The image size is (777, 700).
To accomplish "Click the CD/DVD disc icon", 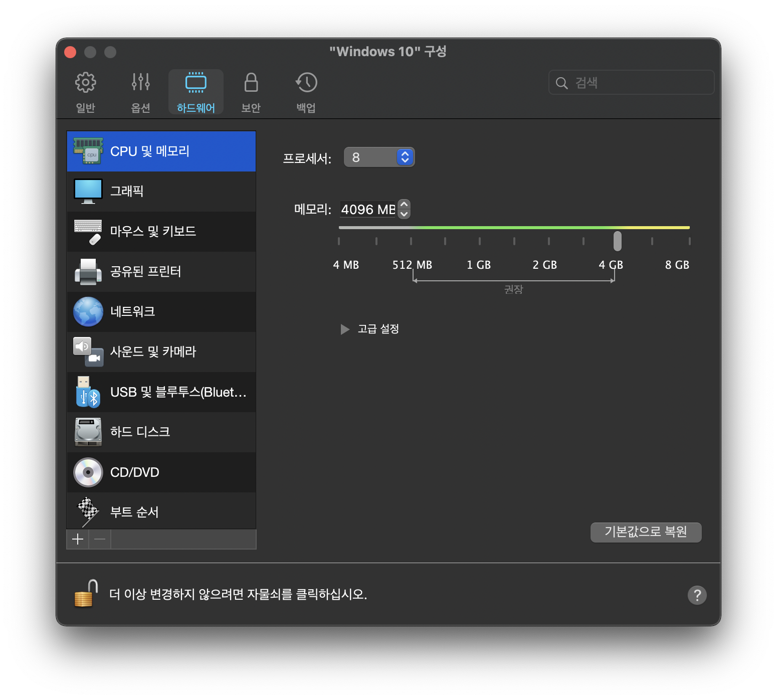I will (x=88, y=472).
